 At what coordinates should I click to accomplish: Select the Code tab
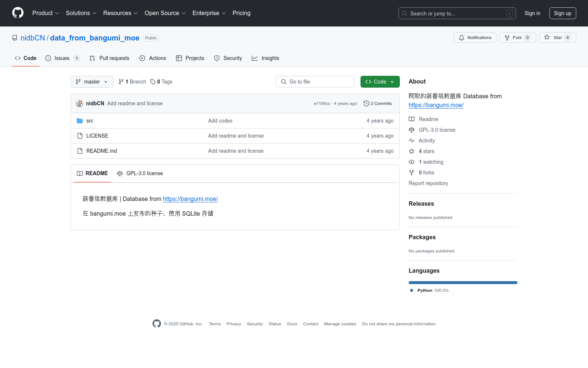tap(25, 58)
